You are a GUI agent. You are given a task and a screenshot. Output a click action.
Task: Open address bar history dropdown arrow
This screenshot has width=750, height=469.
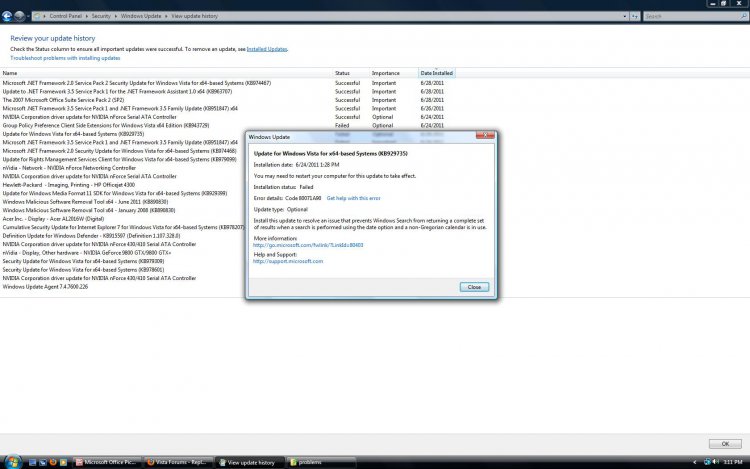pos(625,16)
